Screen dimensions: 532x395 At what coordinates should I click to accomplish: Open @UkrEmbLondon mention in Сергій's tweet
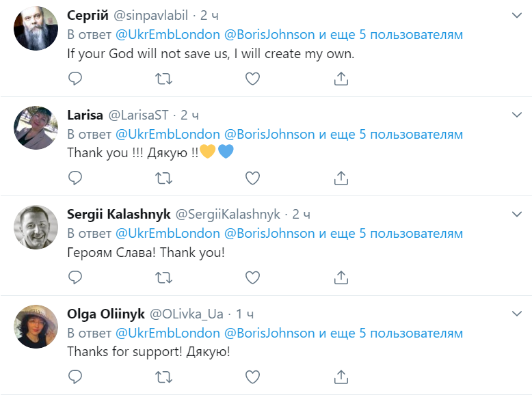pyautogui.click(x=168, y=35)
